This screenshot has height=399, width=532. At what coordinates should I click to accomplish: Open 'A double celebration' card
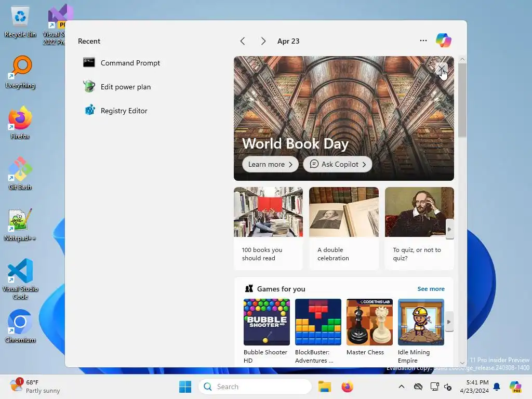[344, 229]
